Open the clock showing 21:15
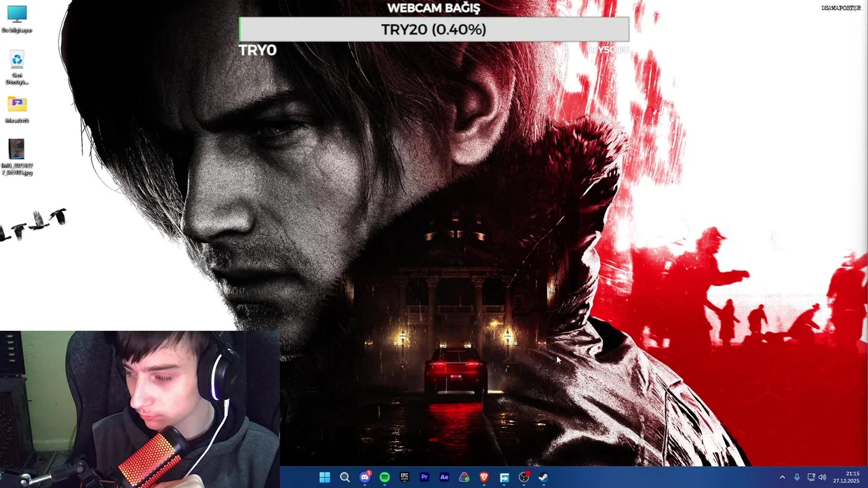 pyautogui.click(x=846, y=477)
